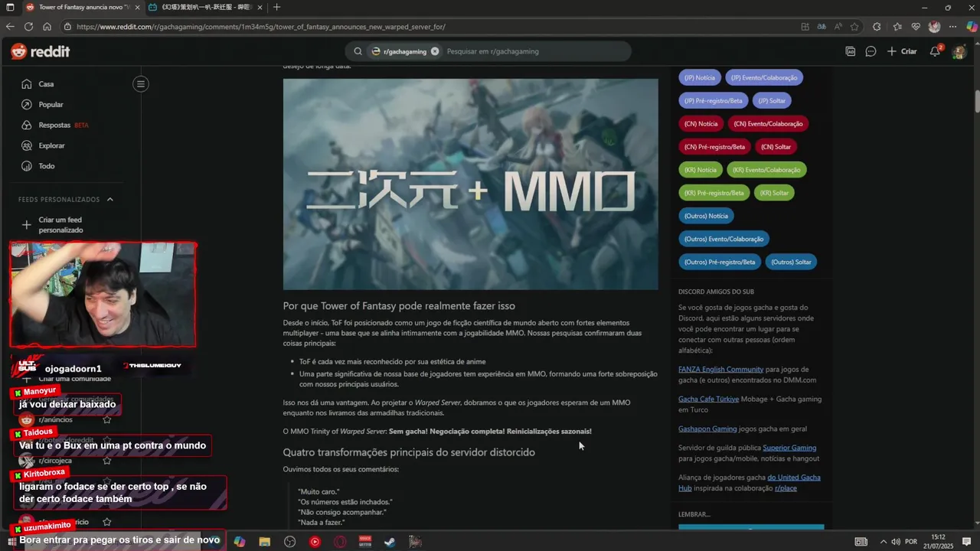The image size is (980, 551).
Task: Select the (CN) Notícia flair
Action: [701, 123]
